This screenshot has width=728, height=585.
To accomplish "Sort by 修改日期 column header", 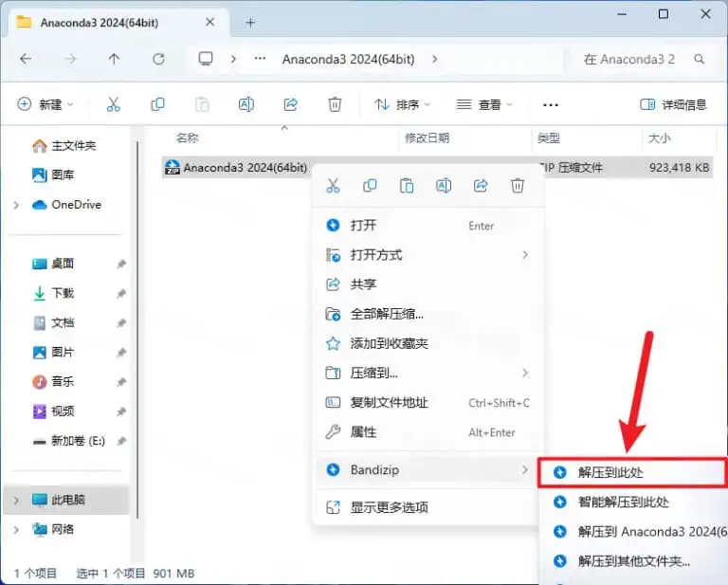I will (428, 137).
